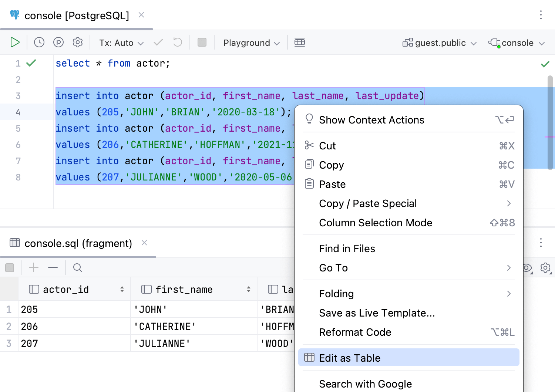The width and height of the screenshot is (555, 392).
Task: Open the guest.public schema switcher
Action: click(439, 43)
